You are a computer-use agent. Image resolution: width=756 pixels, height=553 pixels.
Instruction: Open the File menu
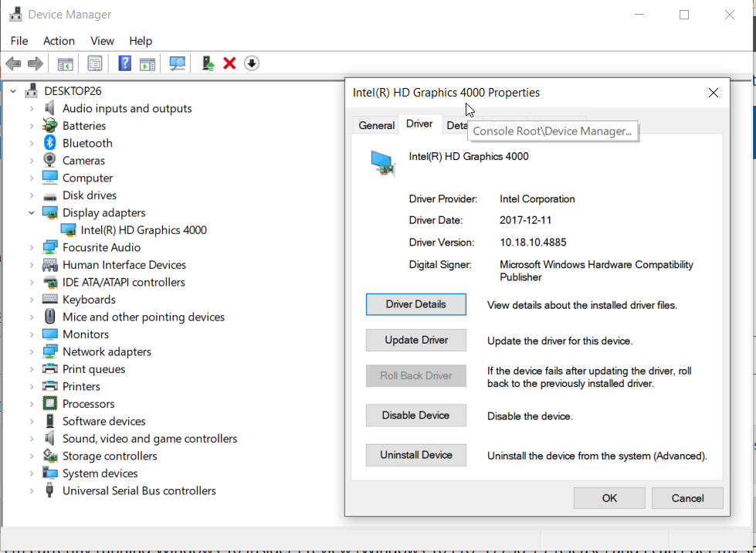(x=19, y=41)
